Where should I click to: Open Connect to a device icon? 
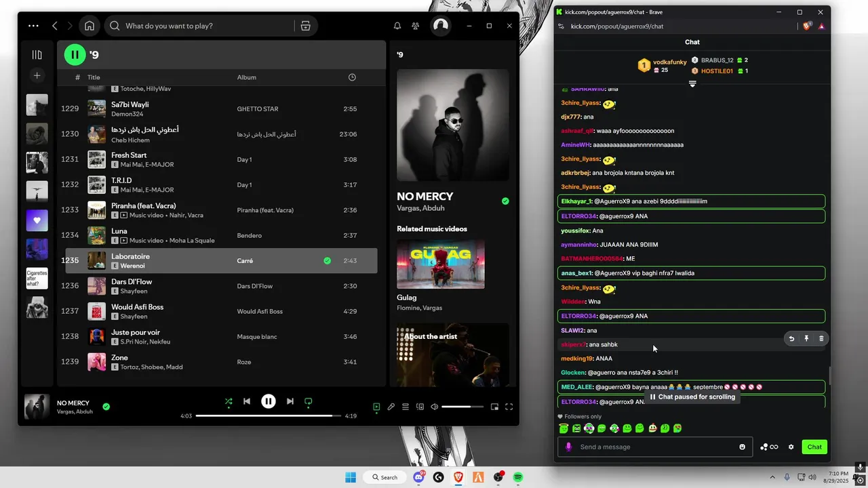pos(420,407)
